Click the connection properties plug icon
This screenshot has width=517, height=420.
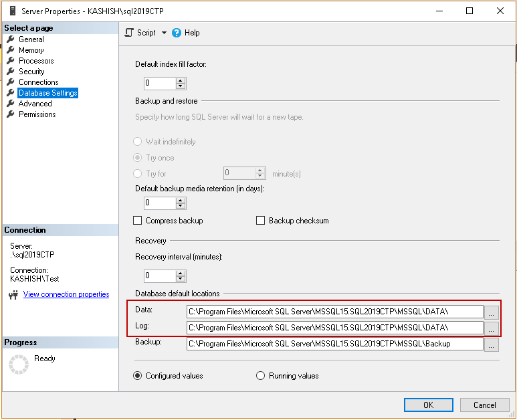click(x=13, y=295)
